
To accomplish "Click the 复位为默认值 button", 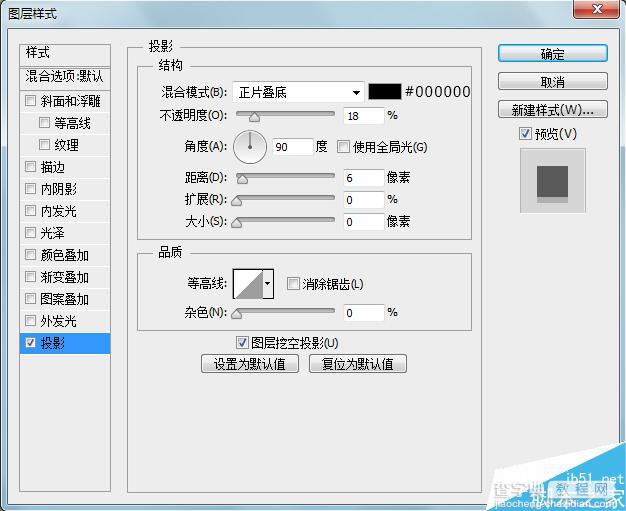I will 358,364.
